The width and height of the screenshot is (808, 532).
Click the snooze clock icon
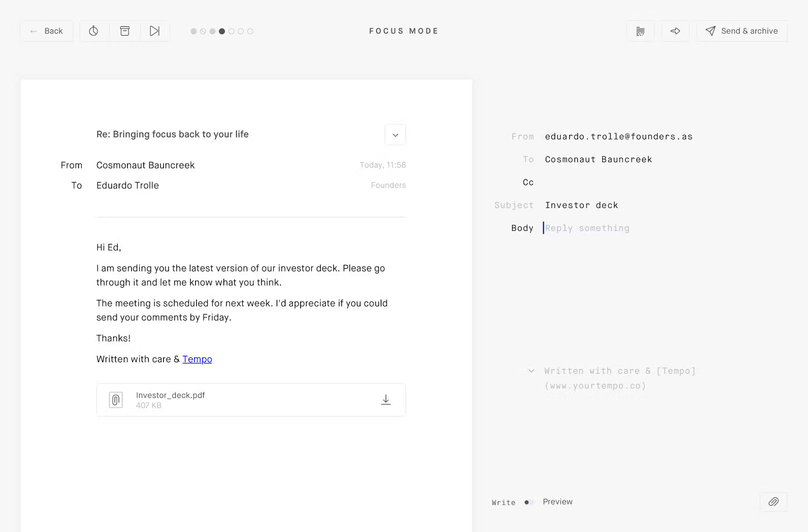pos(94,31)
